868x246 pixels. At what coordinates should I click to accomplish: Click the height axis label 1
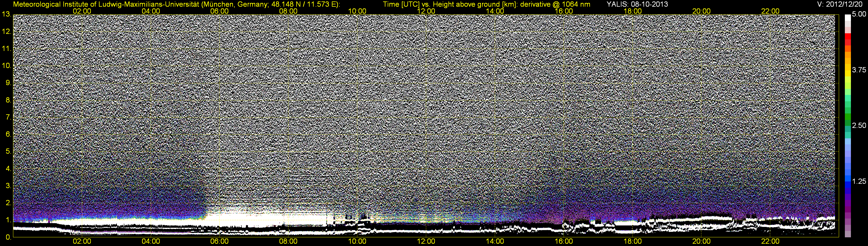click(8, 221)
